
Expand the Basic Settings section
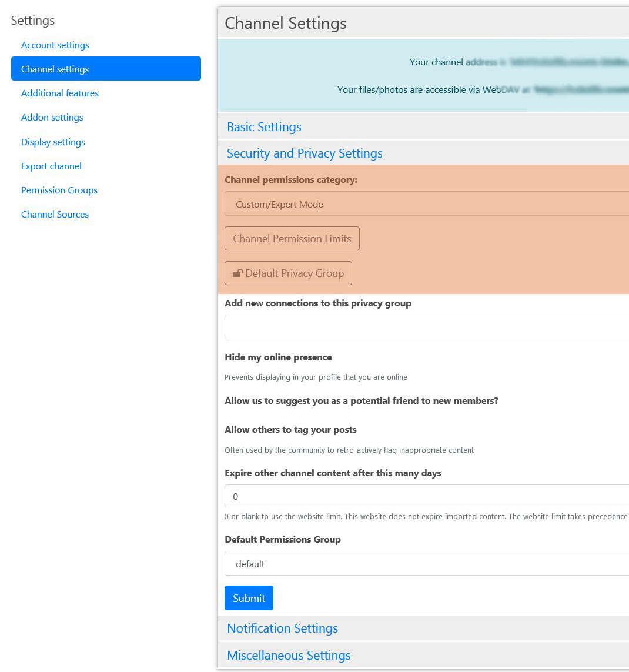264,127
